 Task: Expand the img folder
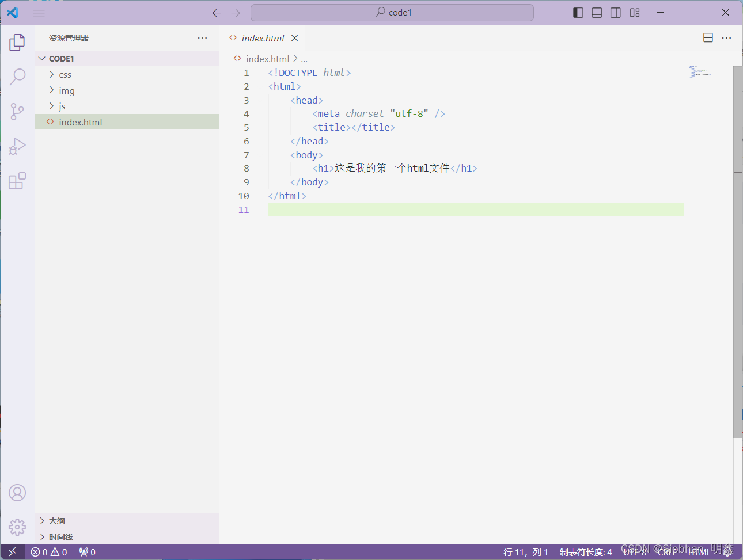click(x=66, y=91)
